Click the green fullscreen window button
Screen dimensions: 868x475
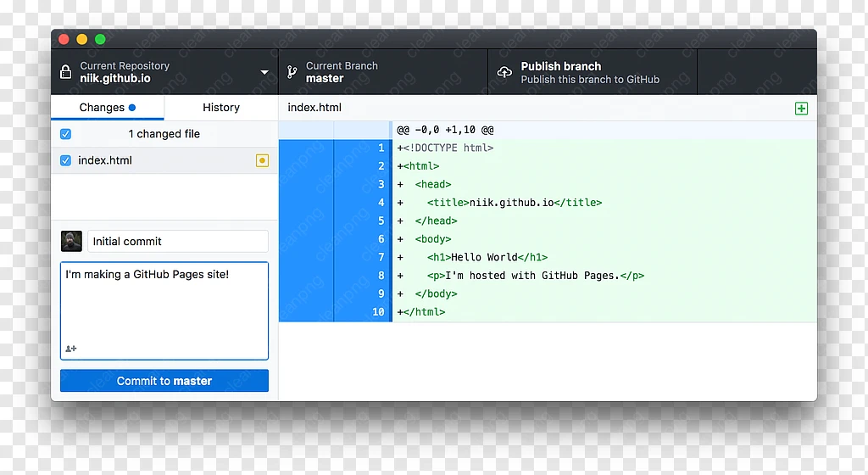coord(100,39)
